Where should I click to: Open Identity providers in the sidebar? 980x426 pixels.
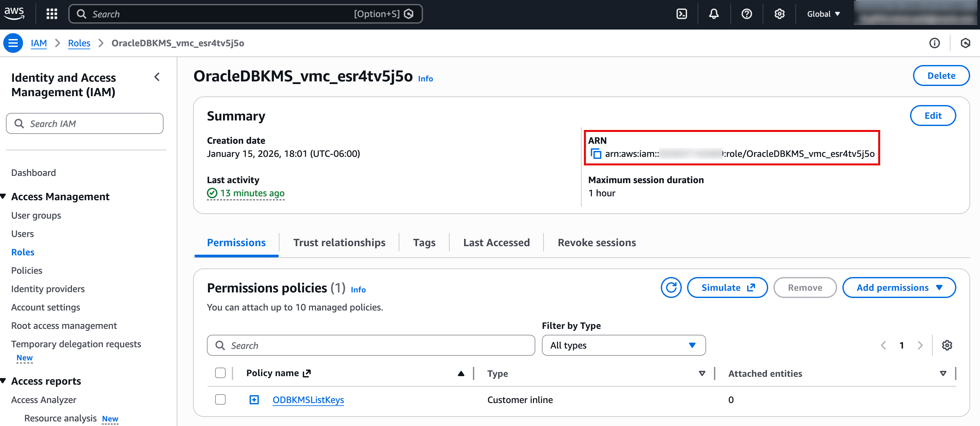point(48,288)
